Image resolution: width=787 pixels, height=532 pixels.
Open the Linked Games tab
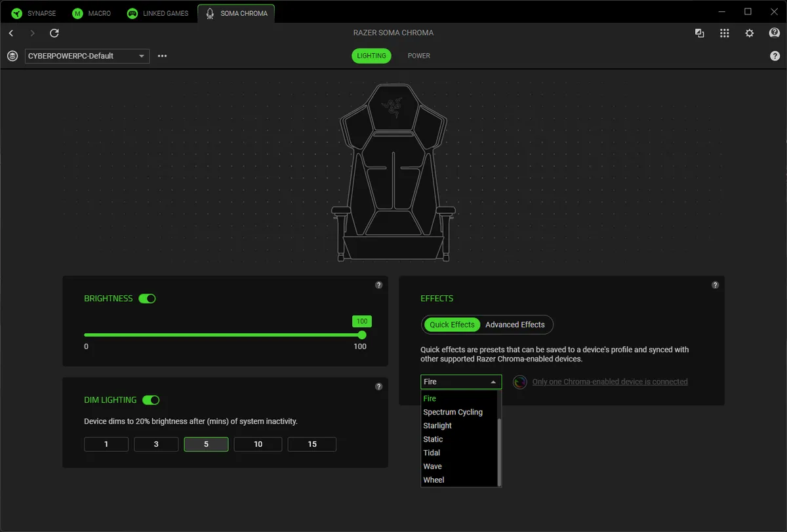tap(158, 13)
